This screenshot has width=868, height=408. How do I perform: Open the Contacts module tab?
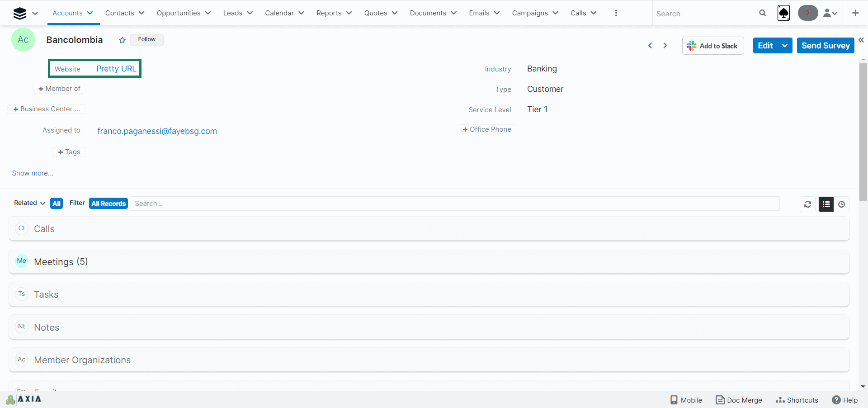119,13
